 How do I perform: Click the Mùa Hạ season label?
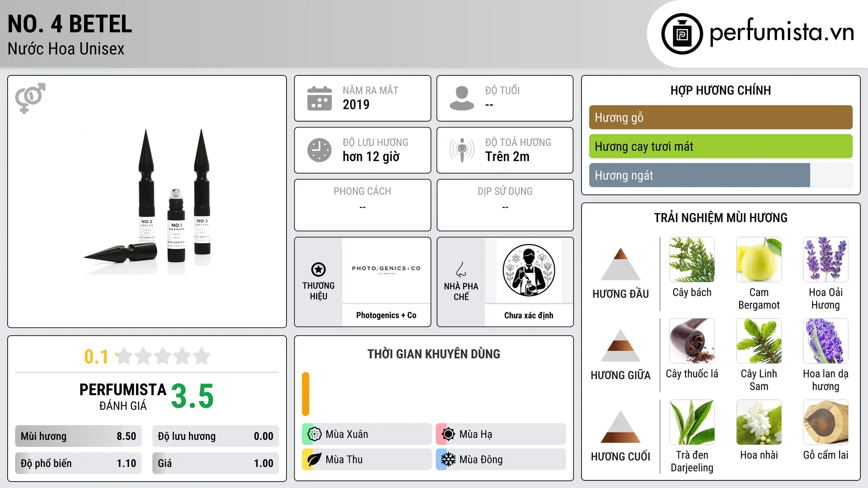point(476,434)
